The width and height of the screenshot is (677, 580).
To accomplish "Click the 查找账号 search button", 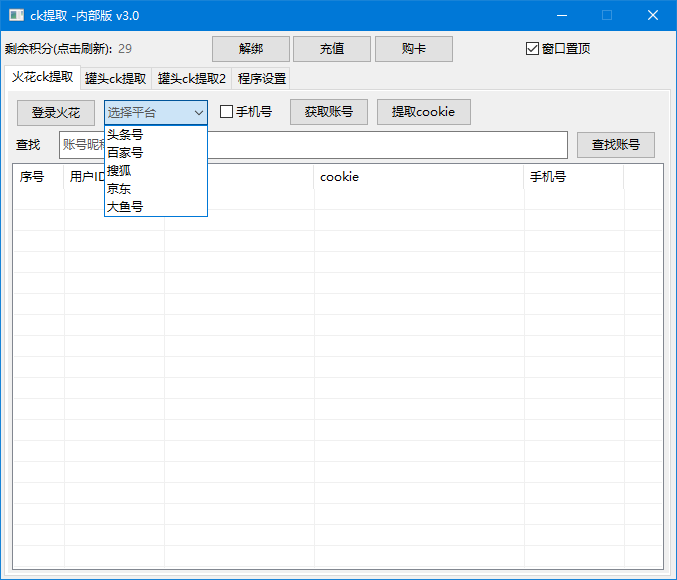I will (615, 145).
